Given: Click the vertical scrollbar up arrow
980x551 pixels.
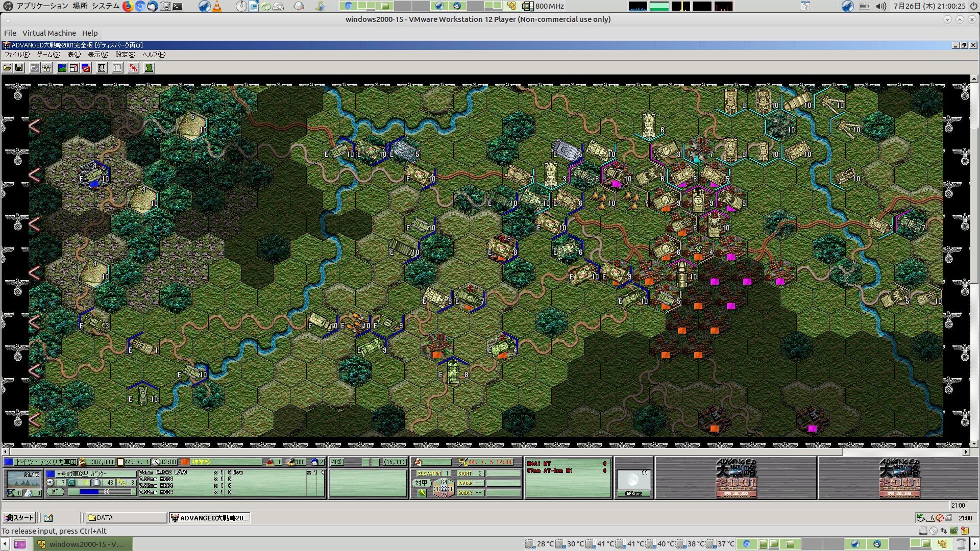Looking at the screenshot, I should 974,79.
